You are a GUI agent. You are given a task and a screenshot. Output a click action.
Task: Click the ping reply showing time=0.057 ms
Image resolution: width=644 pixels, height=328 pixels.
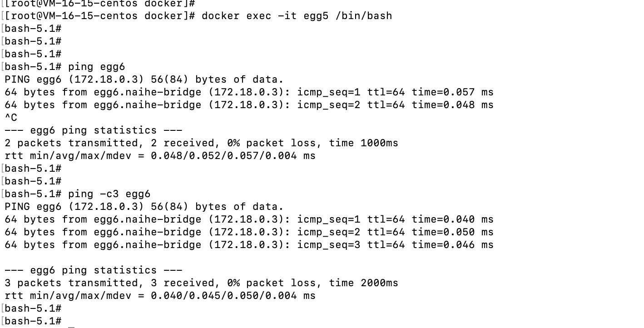click(249, 92)
